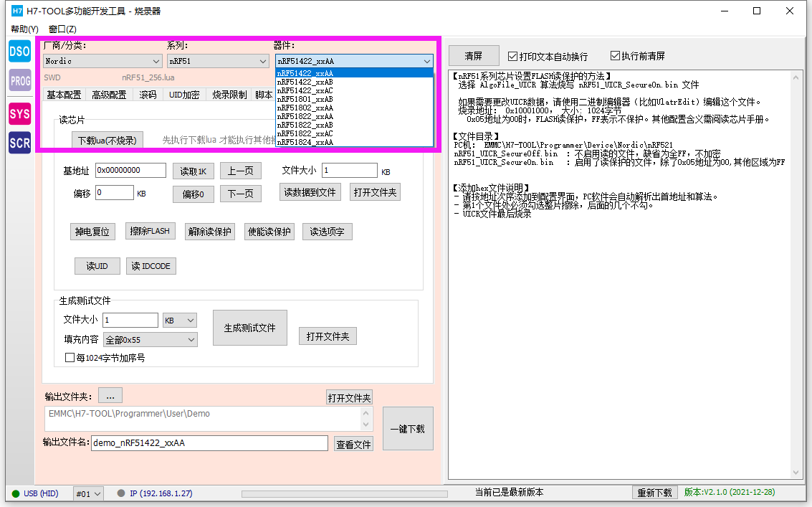Image resolution: width=812 pixels, height=507 pixels.
Task: Click the 解除读保护 button
Action: point(210,232)
